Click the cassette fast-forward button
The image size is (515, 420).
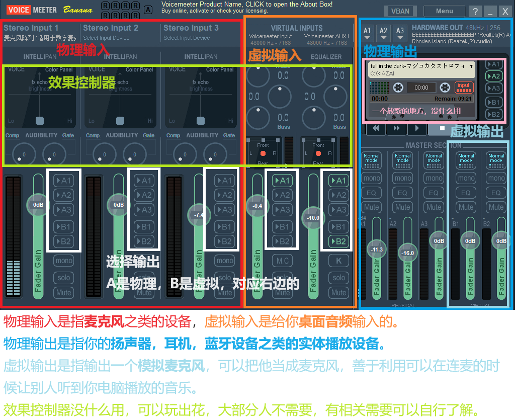pyautogui.click(x=396, y=128)
